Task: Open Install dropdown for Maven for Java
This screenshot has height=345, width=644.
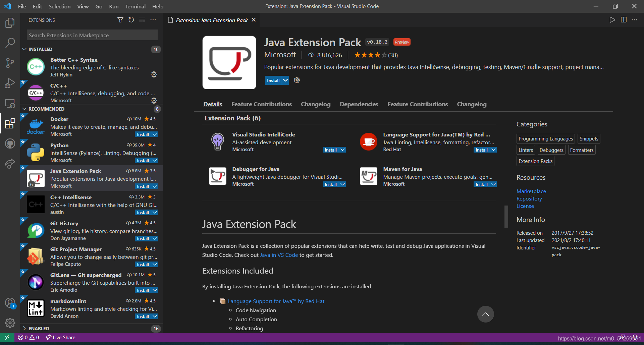Action: click(493, 184)
